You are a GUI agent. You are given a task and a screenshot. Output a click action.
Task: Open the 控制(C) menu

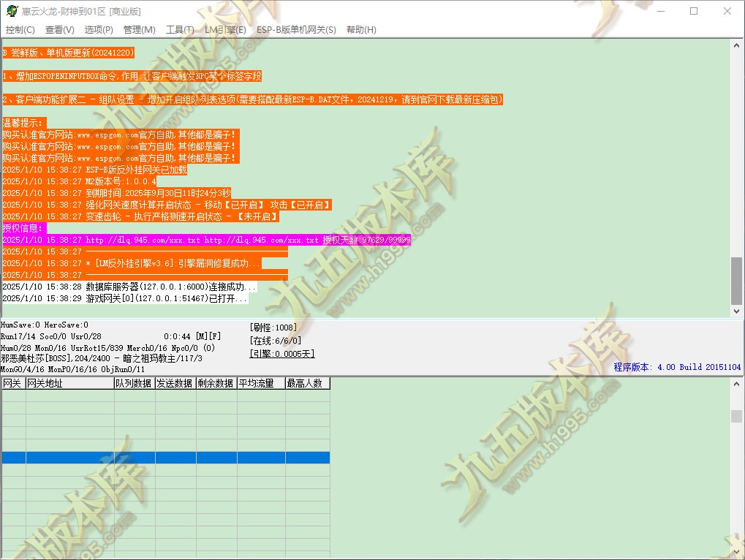click(x=20, y=30)
